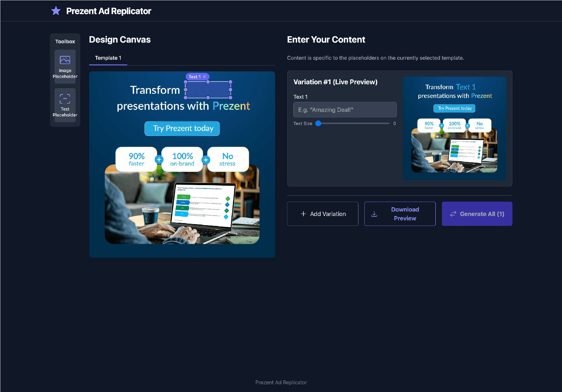The height and width of the screenshot is (392, 562).
Task: Click the Try Prezent today button on canvas
Action: tap(182, 129)
